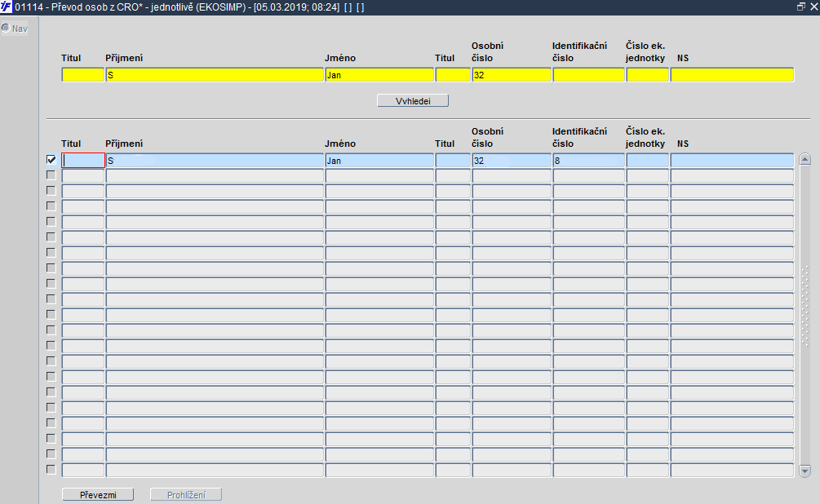
Task: Click the first yellow Titul search field
Action: tap(83, 75)
